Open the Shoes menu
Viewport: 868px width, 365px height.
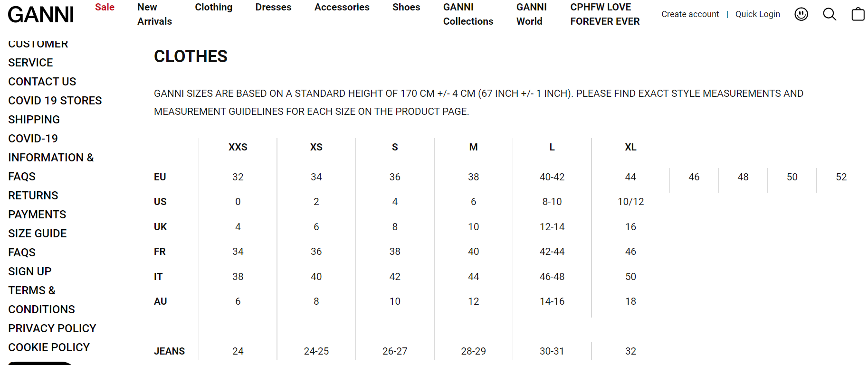(406, 7)
